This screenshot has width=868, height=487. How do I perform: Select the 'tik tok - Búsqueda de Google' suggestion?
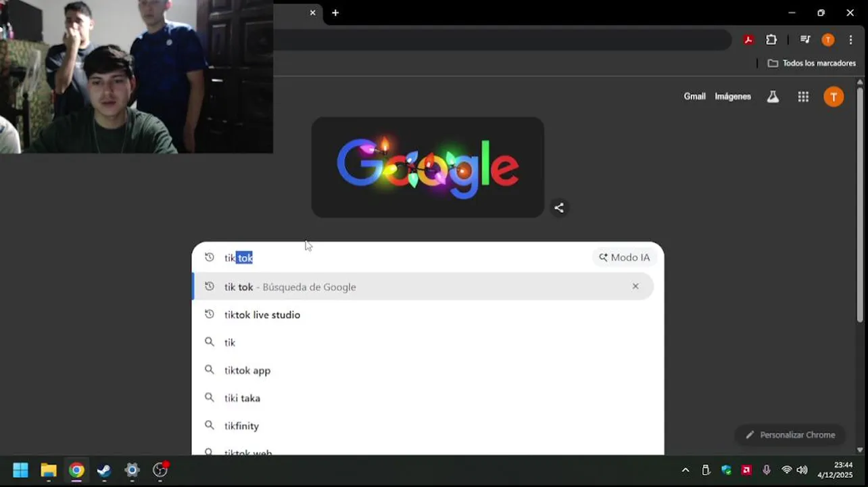(x=423, y=287)
